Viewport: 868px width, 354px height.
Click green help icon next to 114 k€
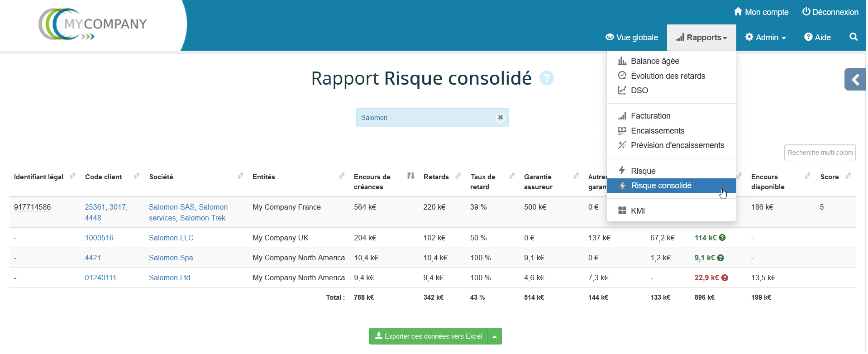(722, 238)
